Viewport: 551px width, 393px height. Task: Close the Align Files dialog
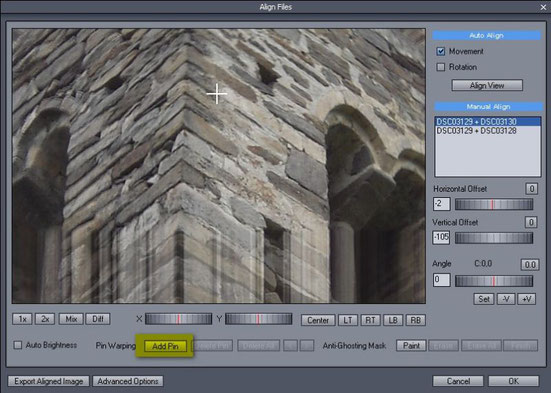543,7
